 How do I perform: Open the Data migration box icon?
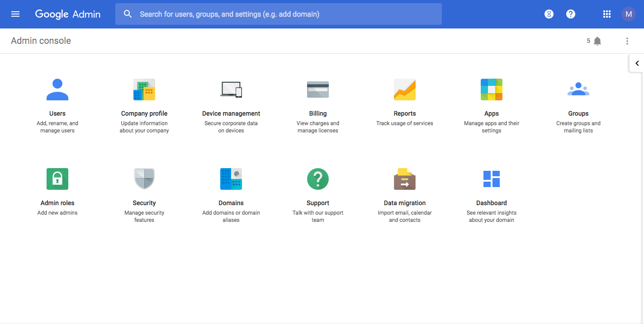coord(405,179)
